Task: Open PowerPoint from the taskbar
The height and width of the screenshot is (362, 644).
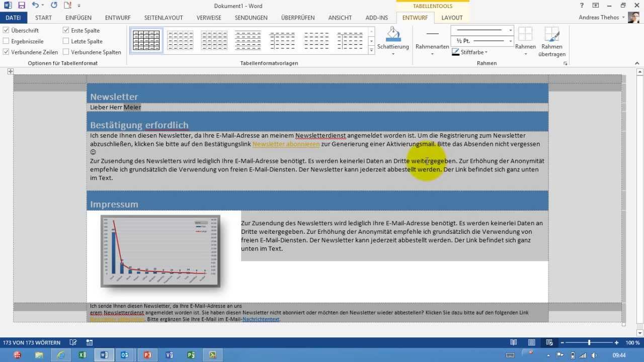Action: tap(147, 355)
